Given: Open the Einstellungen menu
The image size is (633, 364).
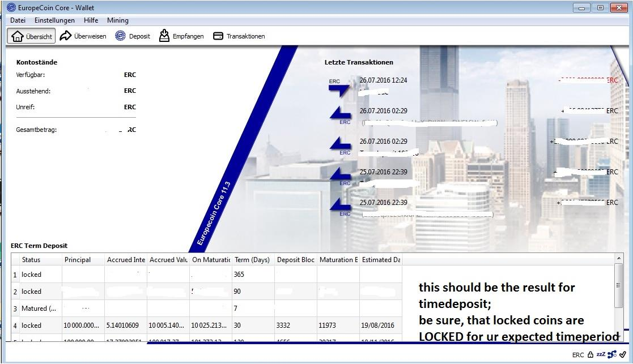Looking at the screenshot, I should (54, 20).
